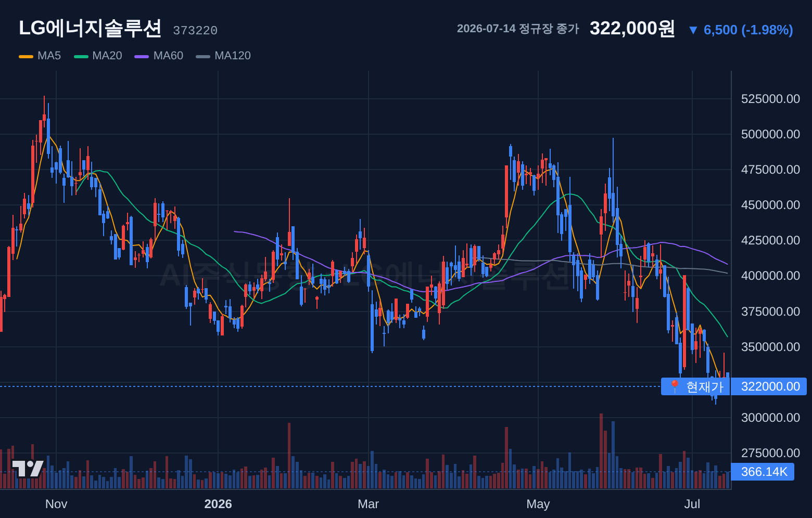Click the Jul time axis label
Image resolution: width=812 pixels, height=518 pixels.
[692, 504]
